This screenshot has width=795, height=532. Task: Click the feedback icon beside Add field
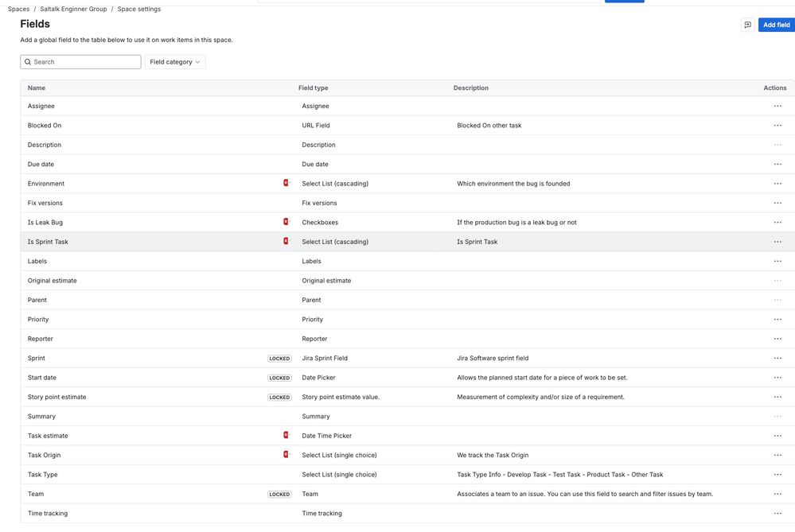pyautogui.click(x=747, y=25)
